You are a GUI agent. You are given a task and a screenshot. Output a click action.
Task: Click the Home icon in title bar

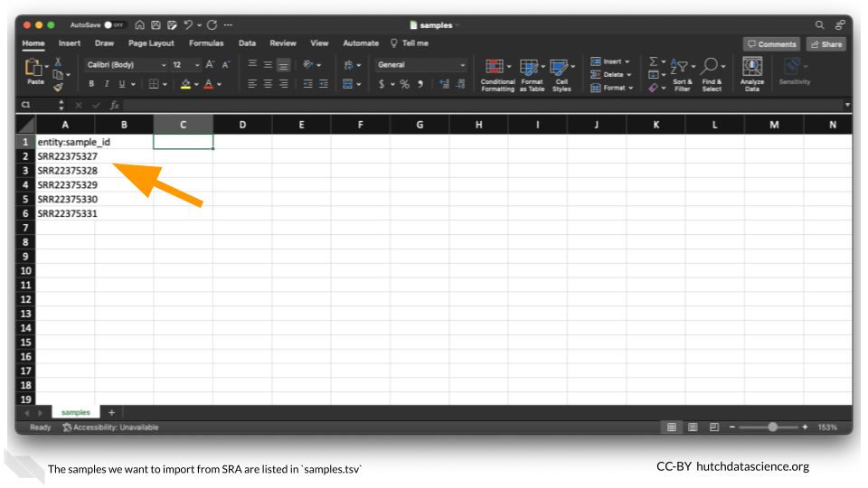tap(139, 25)
